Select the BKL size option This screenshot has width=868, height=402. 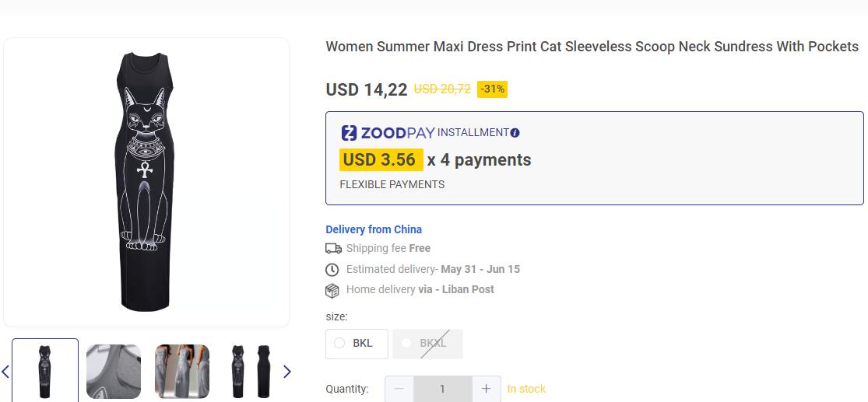tap(357, 343)
